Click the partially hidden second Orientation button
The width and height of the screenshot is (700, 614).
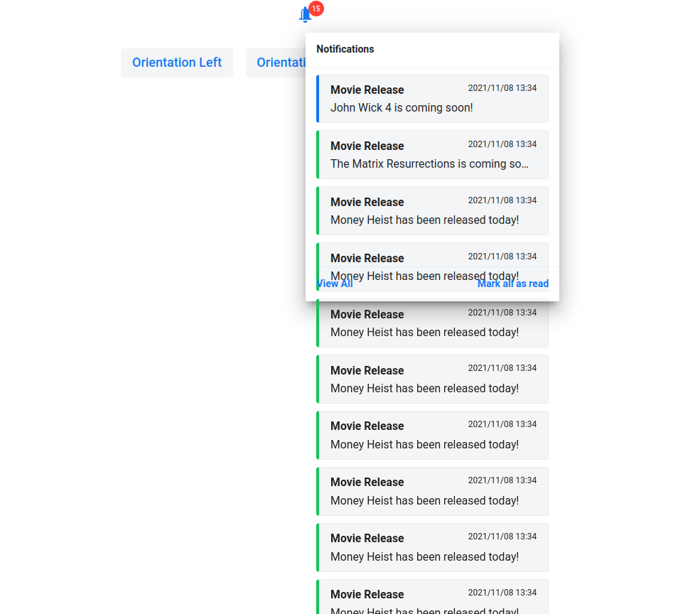point(276,63)
